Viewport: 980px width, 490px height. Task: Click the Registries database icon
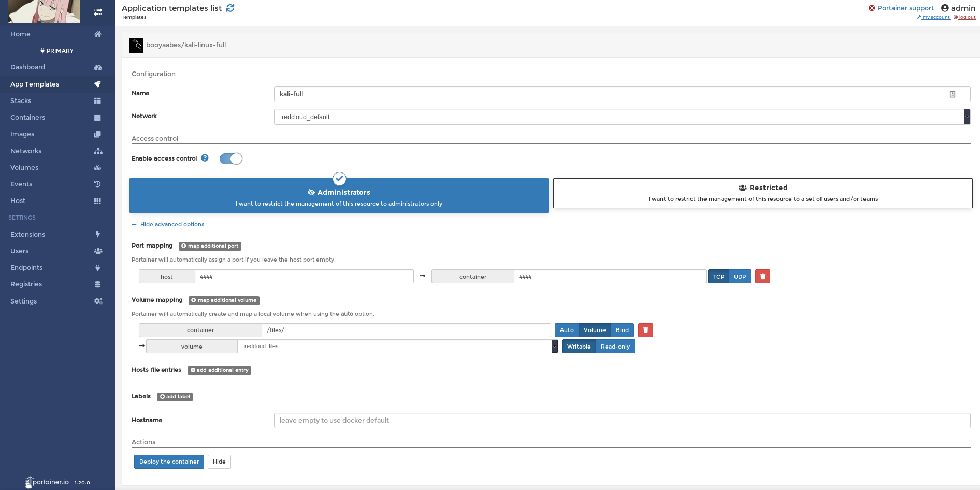click(97, 284)
